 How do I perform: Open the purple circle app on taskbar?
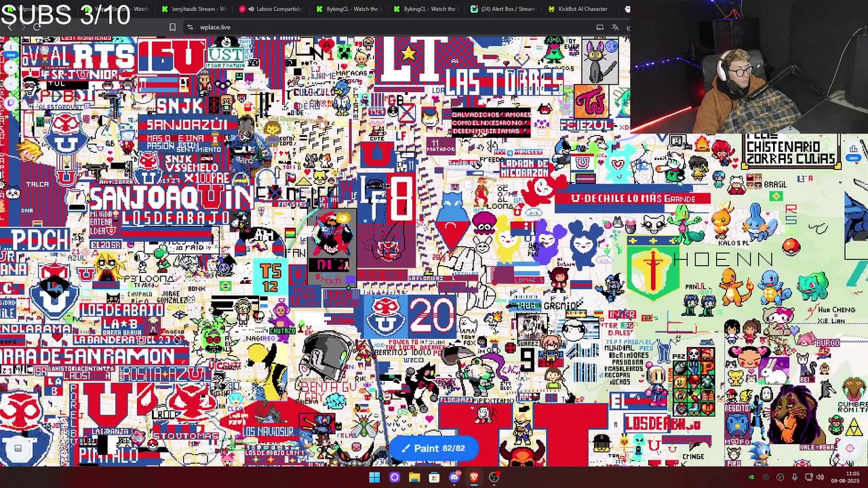[394, 477]
